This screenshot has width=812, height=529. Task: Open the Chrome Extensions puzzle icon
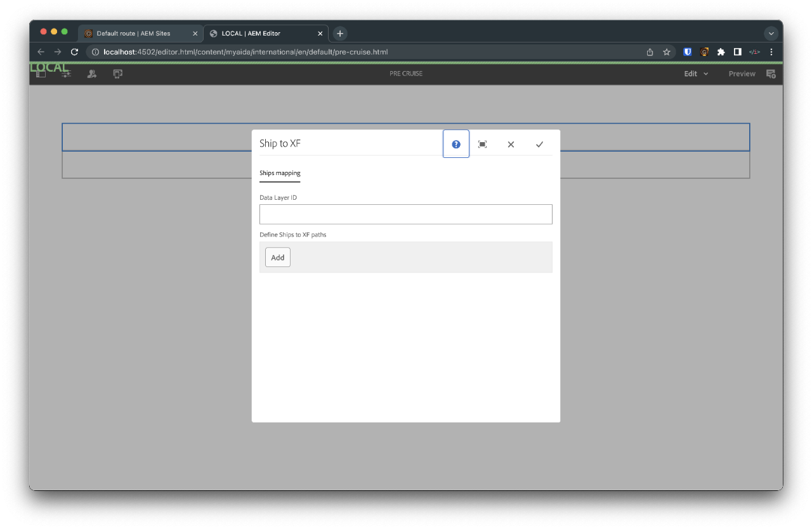point(721,52)
